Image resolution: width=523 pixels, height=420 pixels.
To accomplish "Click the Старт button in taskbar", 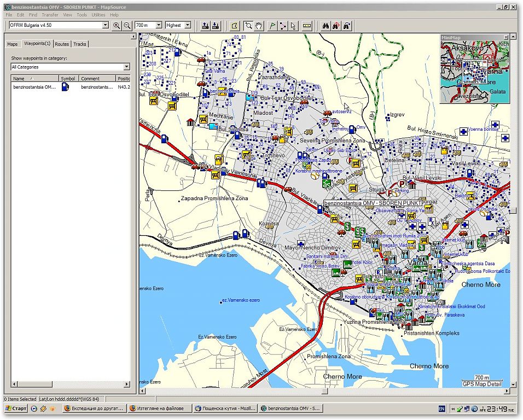I will pyautogui.click(x=16, y=409).
